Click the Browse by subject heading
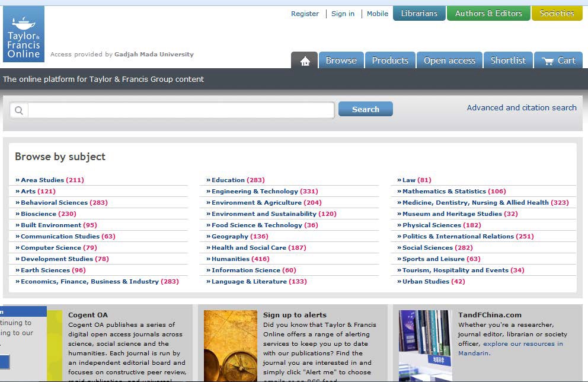The width and height of the screenshot is (588, 382). click(x=60, y=157)
